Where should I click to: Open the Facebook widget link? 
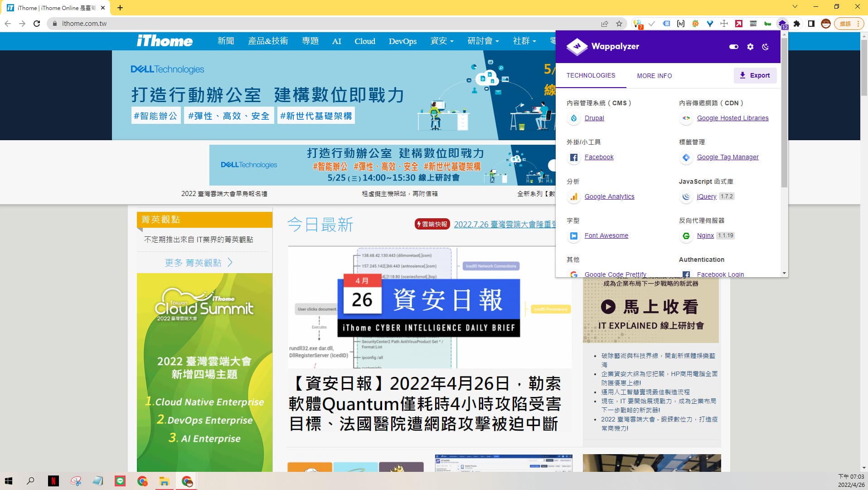(x=599, y=157)
